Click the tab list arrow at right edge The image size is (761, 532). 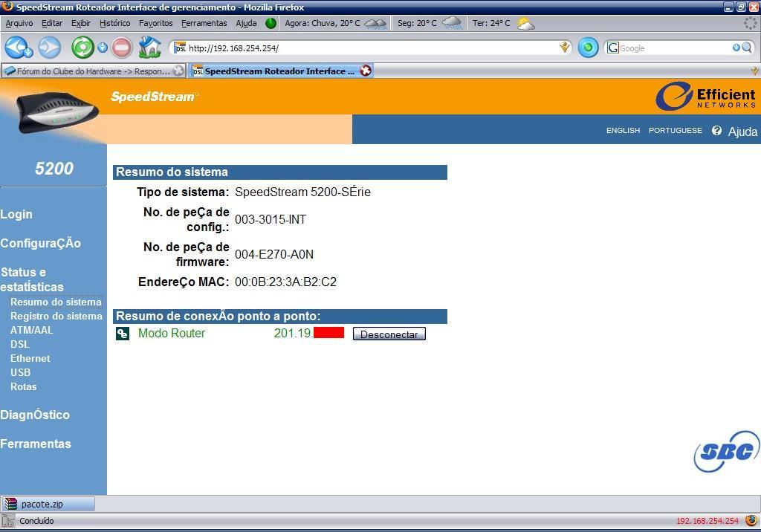pos(755,71)
